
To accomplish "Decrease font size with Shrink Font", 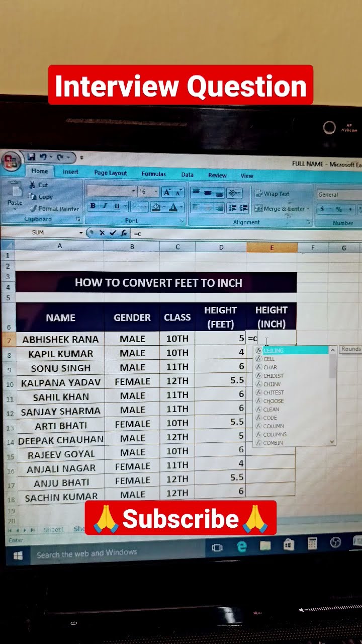I will click(179, 192).
